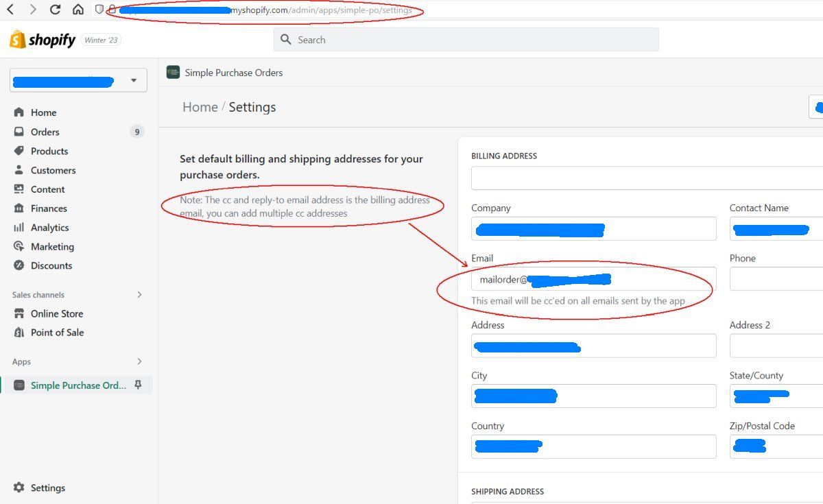Click the Marketing target icon
The height and width of the screenshot is (504, 823).
(19, 247)
